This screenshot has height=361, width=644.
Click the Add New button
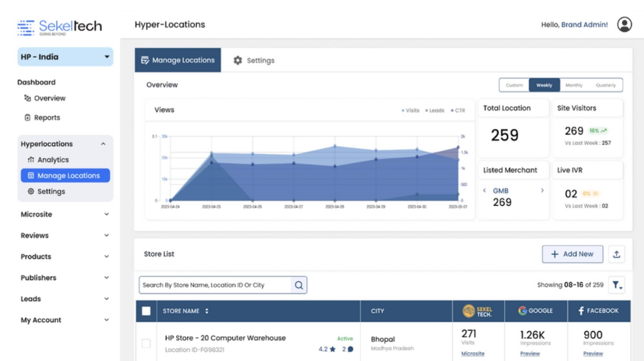(572, 254)
